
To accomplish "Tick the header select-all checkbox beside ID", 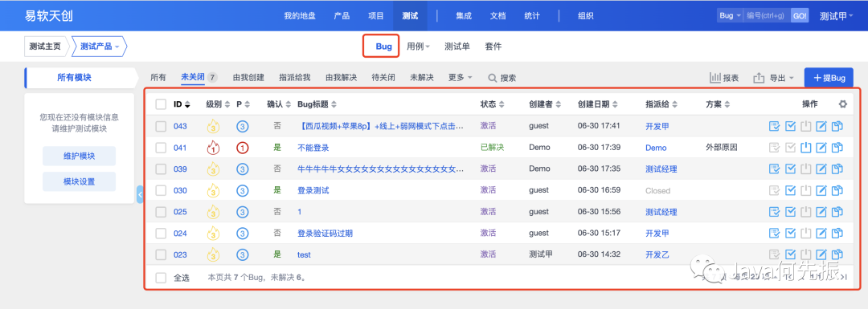I will [161, 104].
